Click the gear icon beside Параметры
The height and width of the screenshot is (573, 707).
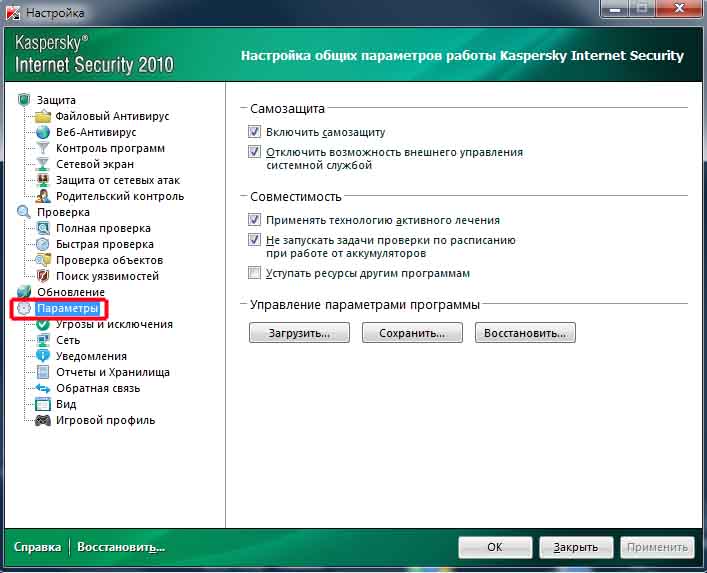click(24, 308)
